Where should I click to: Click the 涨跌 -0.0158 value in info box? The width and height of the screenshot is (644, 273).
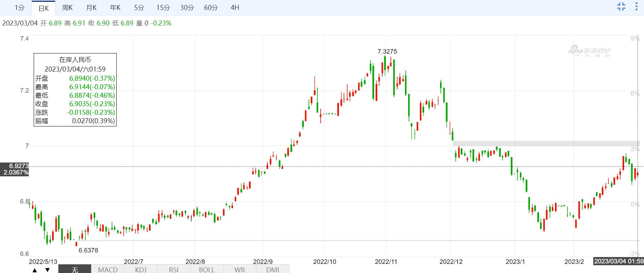tap(91, 112)
